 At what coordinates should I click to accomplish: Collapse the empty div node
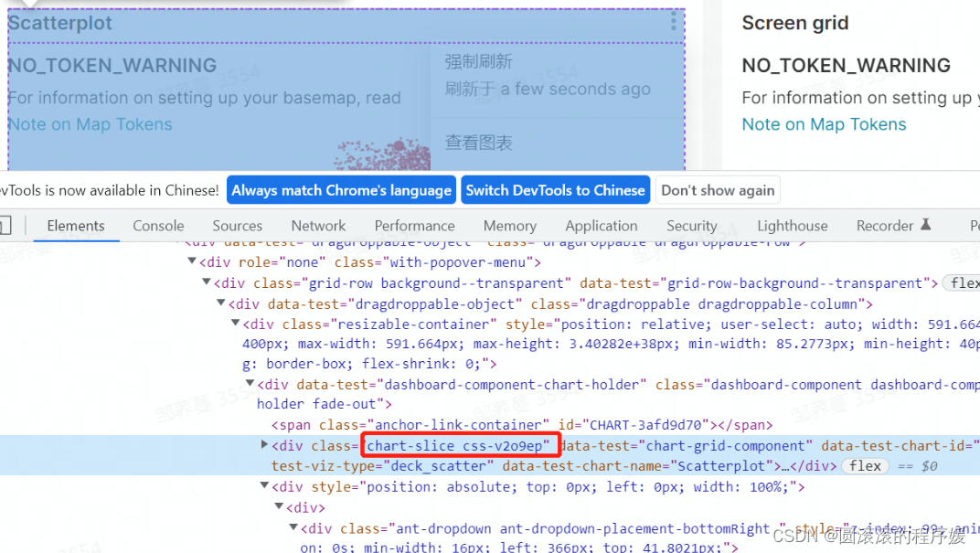tap(280, 506)
